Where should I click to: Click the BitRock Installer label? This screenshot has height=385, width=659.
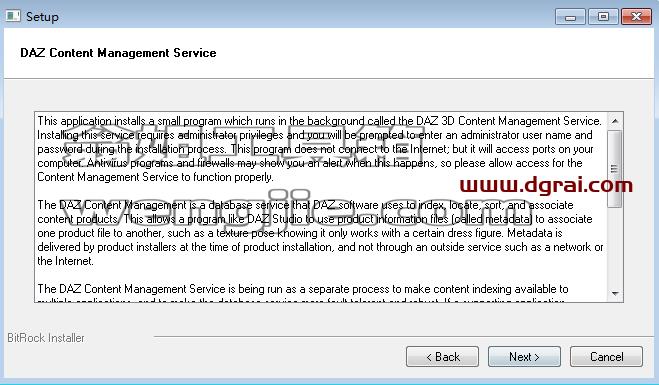click(x=46, y=338)
